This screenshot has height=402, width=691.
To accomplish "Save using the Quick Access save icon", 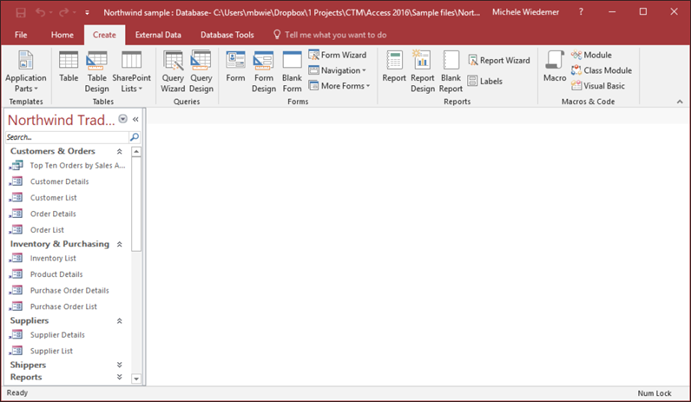I will click(21, 12).
